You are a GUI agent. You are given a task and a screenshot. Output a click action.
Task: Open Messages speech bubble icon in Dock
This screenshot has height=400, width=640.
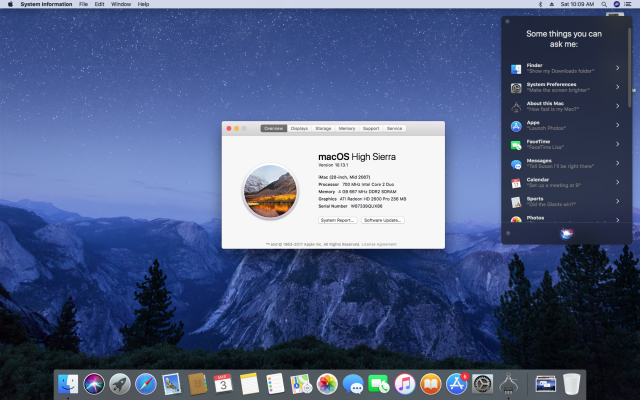(x=353, y=384)
